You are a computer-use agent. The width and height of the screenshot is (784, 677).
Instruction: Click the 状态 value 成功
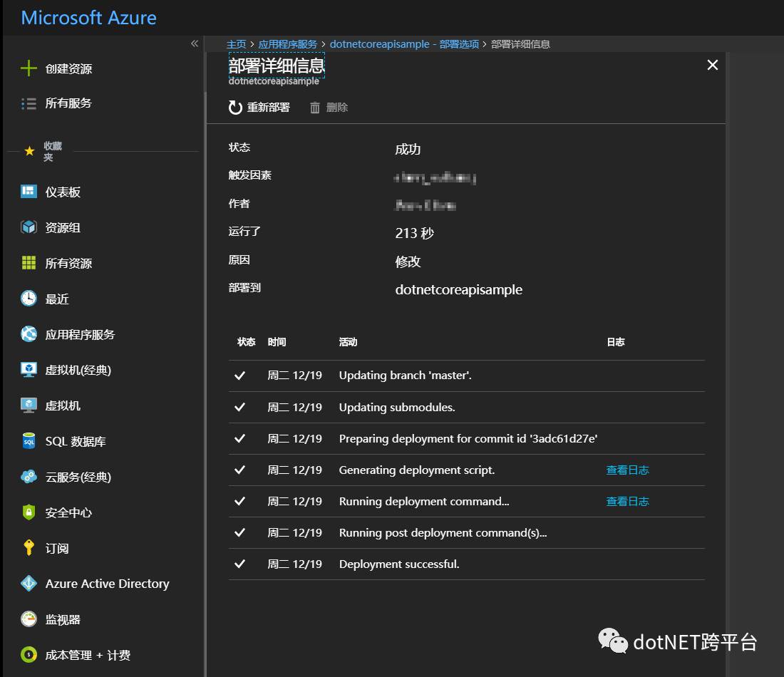408,149
